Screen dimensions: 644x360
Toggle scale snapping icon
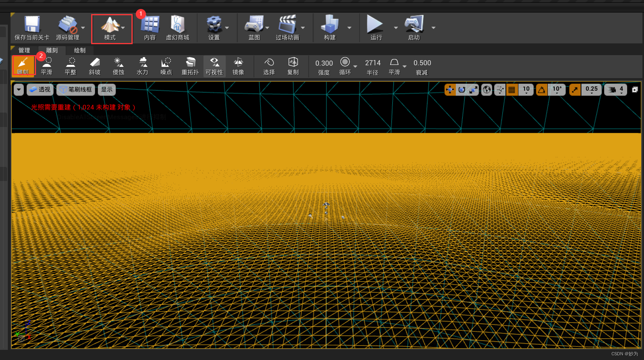point(575,90)
